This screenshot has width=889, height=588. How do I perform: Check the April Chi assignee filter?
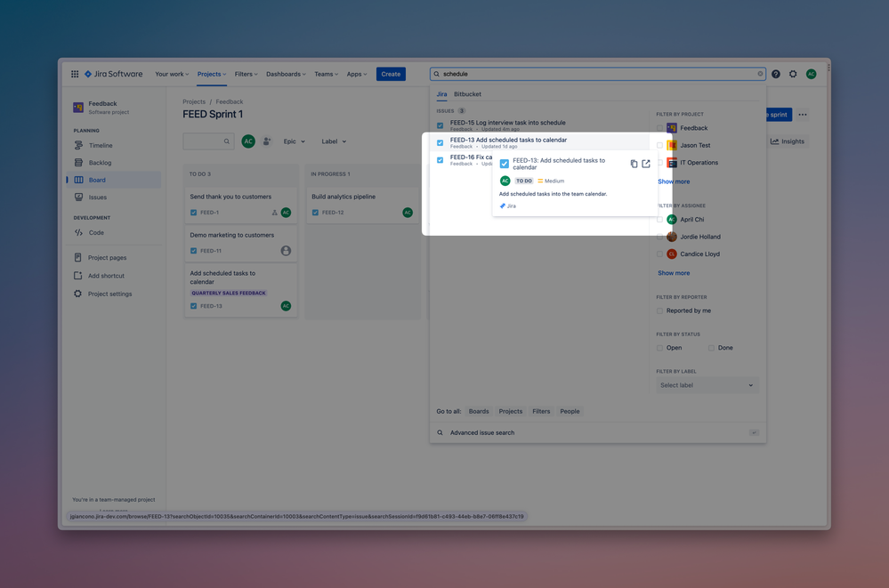[x=659, y=220]
